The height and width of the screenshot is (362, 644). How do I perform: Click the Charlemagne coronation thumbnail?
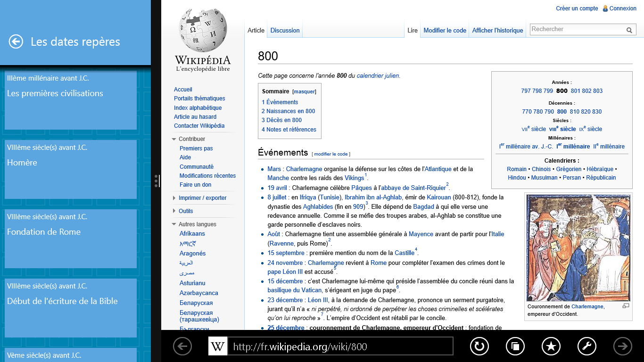[578, 248]
